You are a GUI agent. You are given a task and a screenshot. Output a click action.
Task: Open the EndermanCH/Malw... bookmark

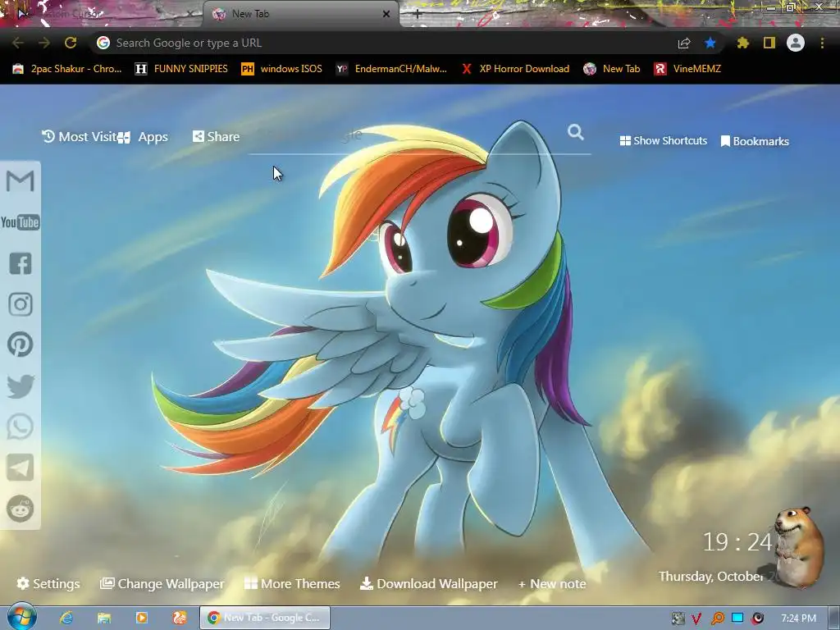[x=391, y=69]
